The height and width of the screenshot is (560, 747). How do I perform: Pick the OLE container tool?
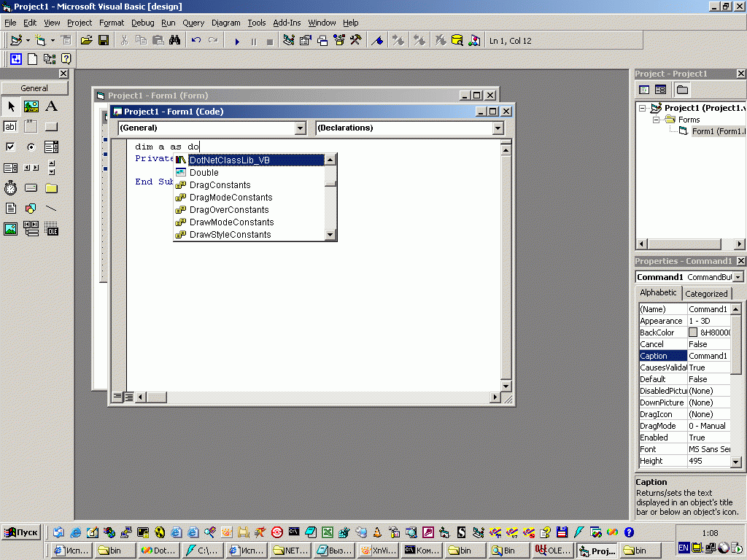click(x=52, y=229)
